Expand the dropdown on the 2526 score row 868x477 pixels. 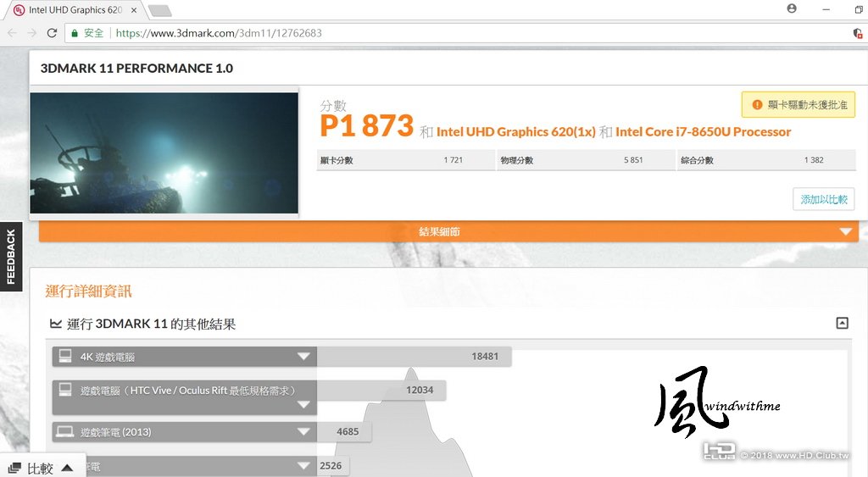(x=303, y=466)
